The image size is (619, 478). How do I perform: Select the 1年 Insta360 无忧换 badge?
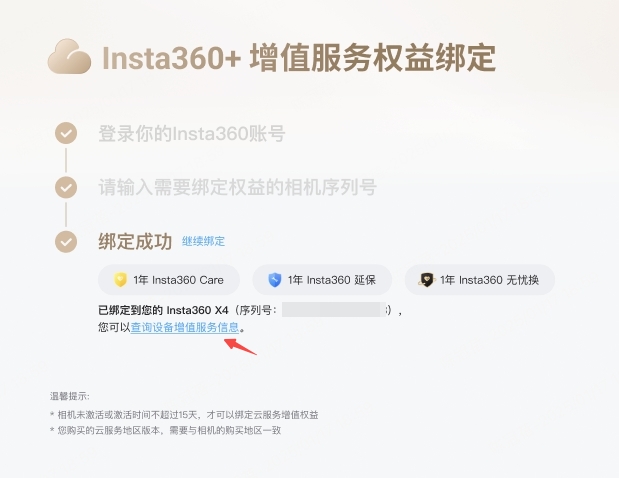click(480, 280)
